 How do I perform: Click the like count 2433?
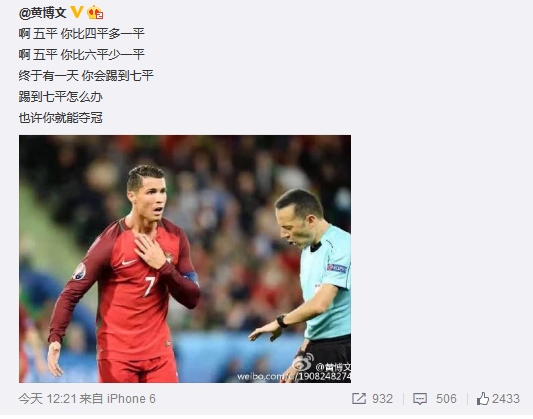[506, 399]
